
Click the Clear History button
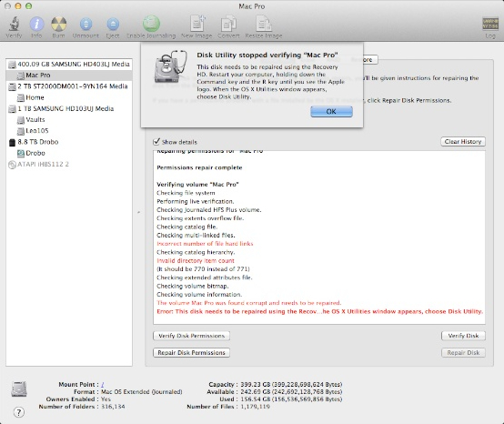463,141
